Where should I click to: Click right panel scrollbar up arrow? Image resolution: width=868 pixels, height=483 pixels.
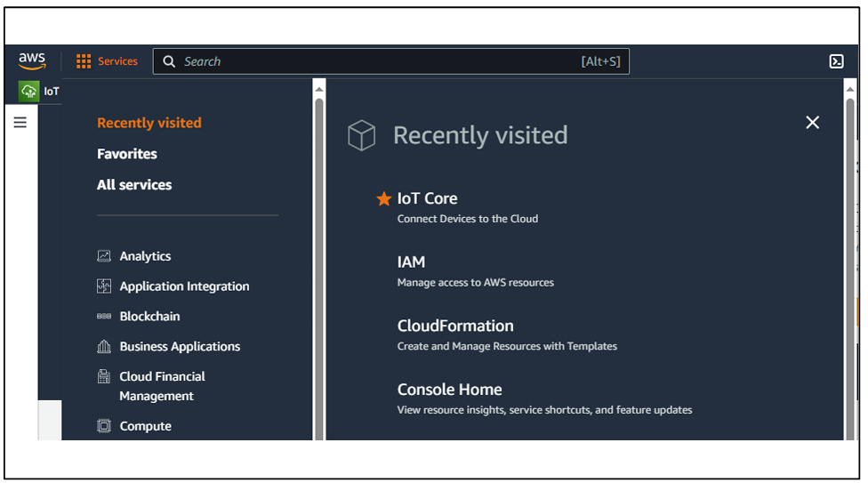850,89
